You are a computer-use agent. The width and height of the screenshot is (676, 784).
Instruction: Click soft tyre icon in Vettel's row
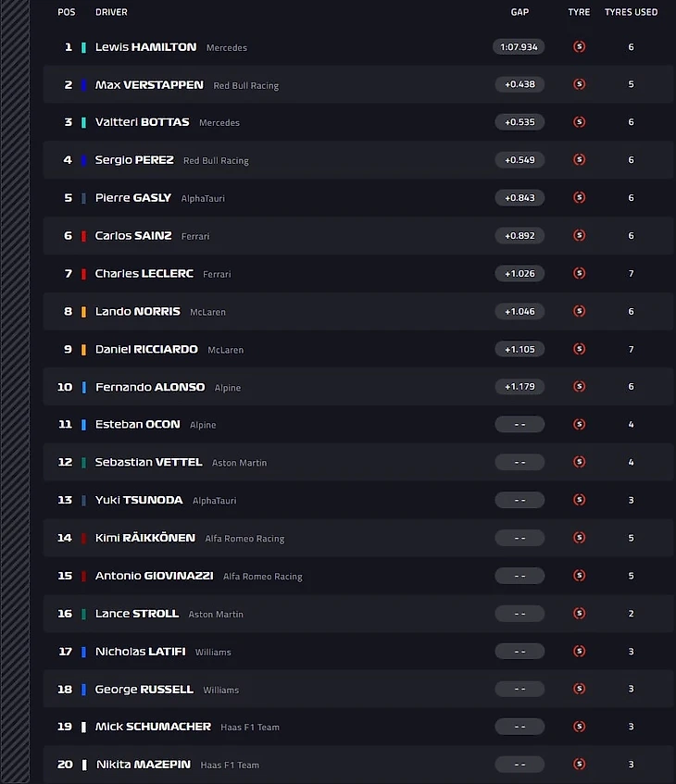click(579, 462)
